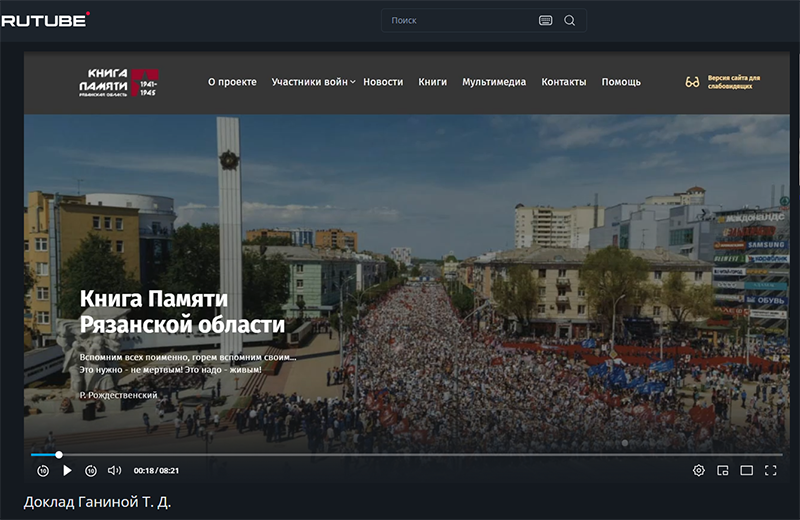Switch to theater mode view
The width and height of the screenshot is (800, 520).
point(746,470)
